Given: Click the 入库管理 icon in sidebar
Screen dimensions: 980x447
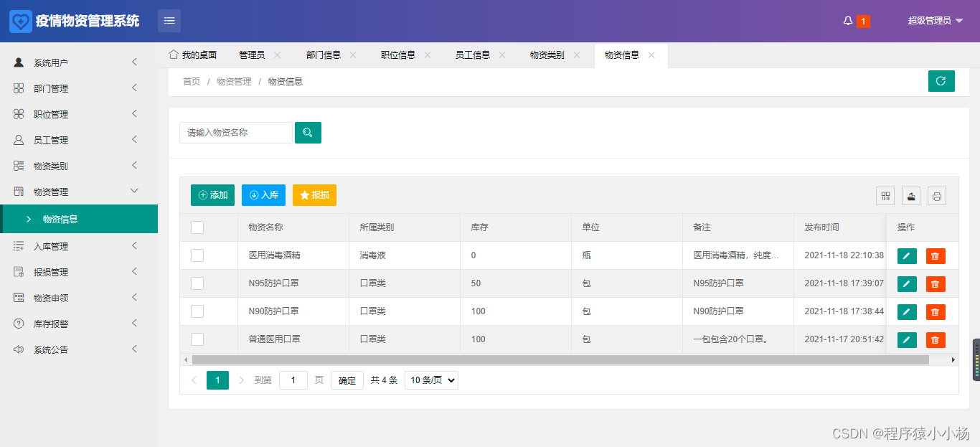Looking at the screenshot, I should [19, 246].
